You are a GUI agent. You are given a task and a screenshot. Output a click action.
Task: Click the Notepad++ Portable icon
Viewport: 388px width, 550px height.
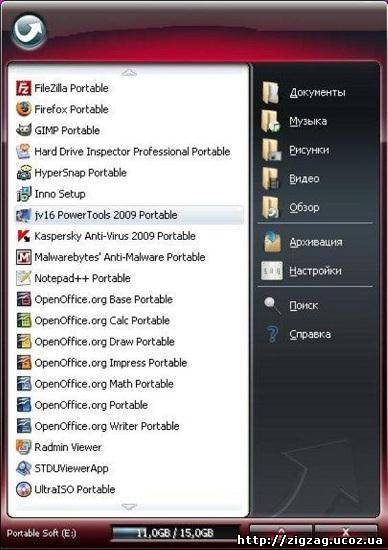24,278
